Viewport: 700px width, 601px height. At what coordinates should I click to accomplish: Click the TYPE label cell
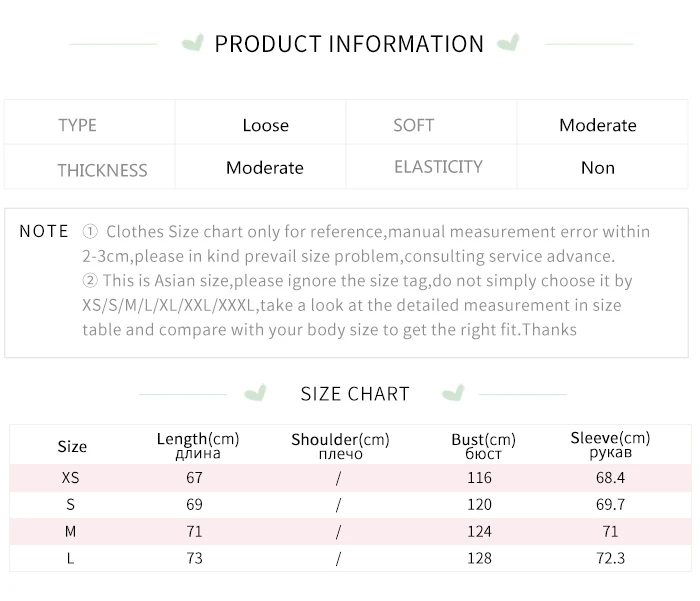78,125
